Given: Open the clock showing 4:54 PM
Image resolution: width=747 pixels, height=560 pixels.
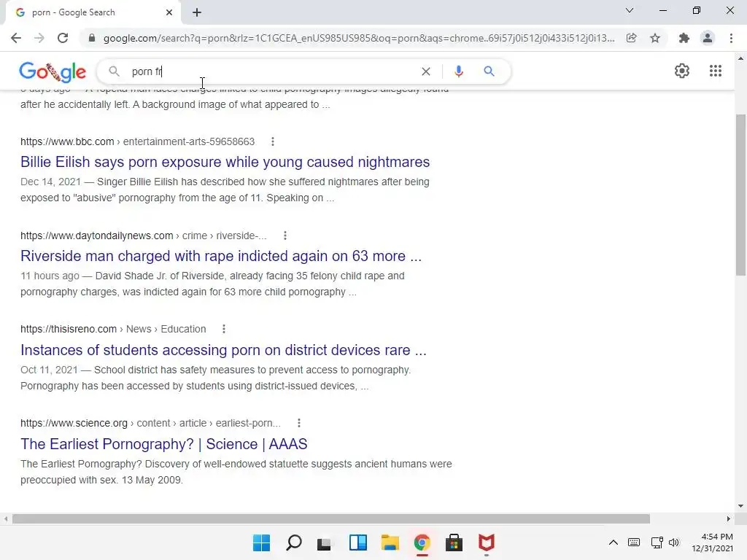Looking at the screenshot, I should (712, 542).
